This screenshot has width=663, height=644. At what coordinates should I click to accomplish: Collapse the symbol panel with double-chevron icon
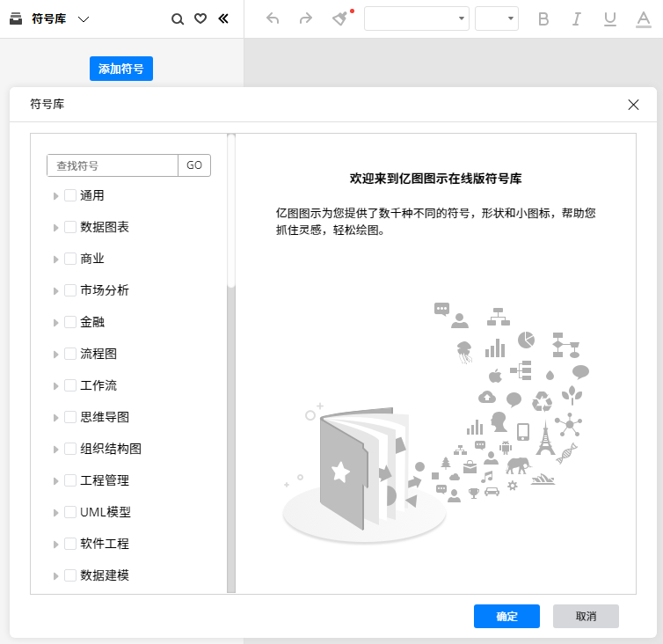pos(223,18)
